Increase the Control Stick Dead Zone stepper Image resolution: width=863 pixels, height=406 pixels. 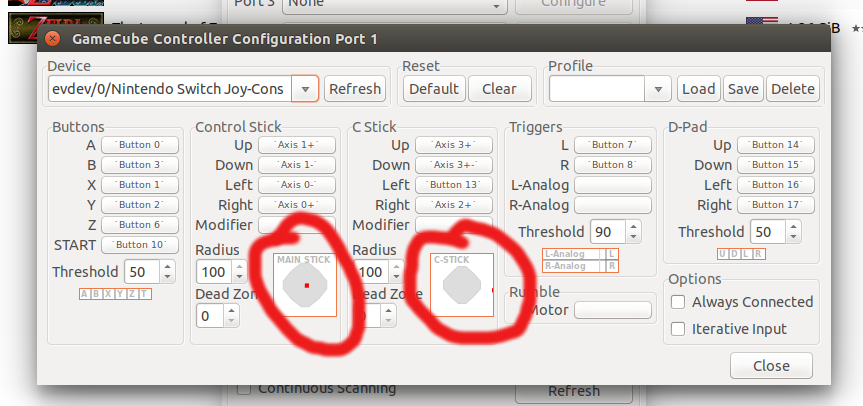(232, 311)
